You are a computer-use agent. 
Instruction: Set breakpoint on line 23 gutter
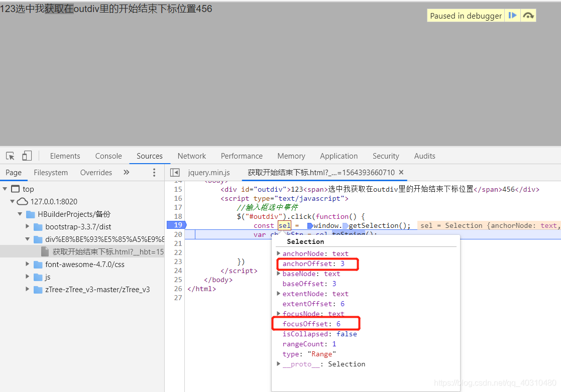[x=178, y=262]
